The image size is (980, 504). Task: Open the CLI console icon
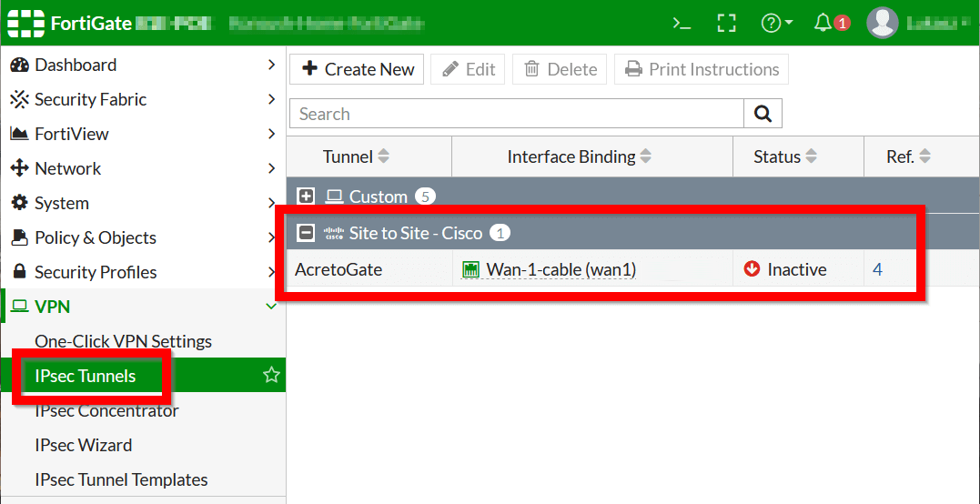coord(682,24)
